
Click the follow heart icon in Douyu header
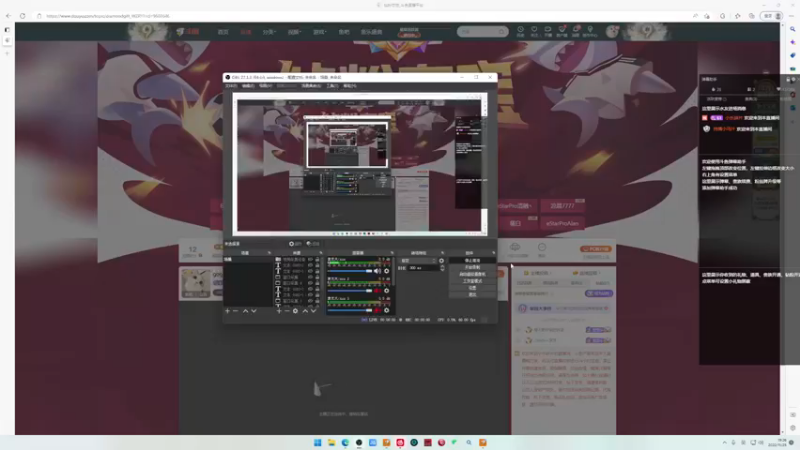[534, 30]
